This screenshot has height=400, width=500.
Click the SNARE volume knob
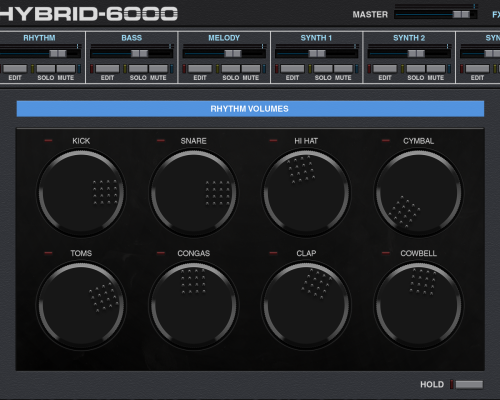[193, 193]
